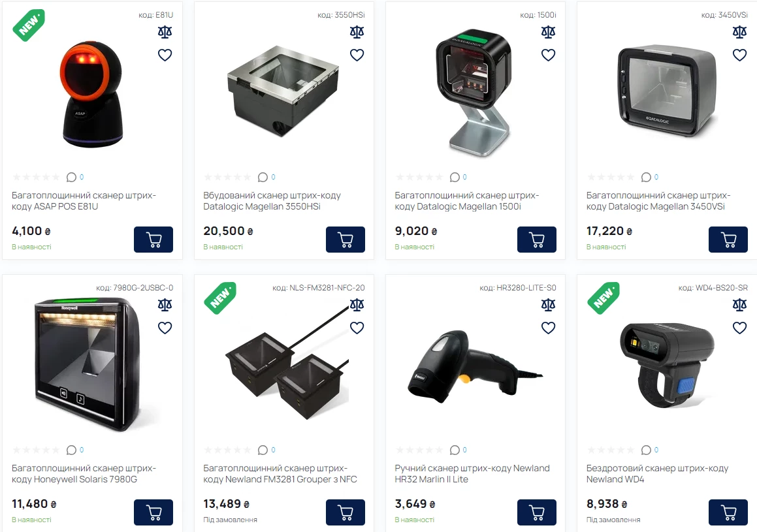
Task: Add Honeywell Solaris 7980G to cart
Action: 153,512
